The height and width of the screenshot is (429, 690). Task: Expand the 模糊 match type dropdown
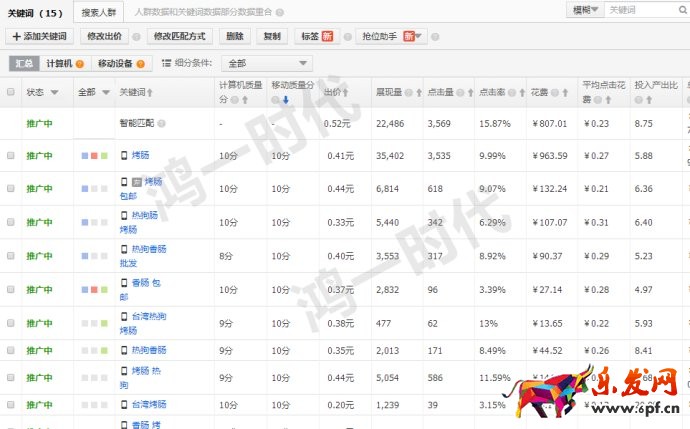click(x=584, y=10)
